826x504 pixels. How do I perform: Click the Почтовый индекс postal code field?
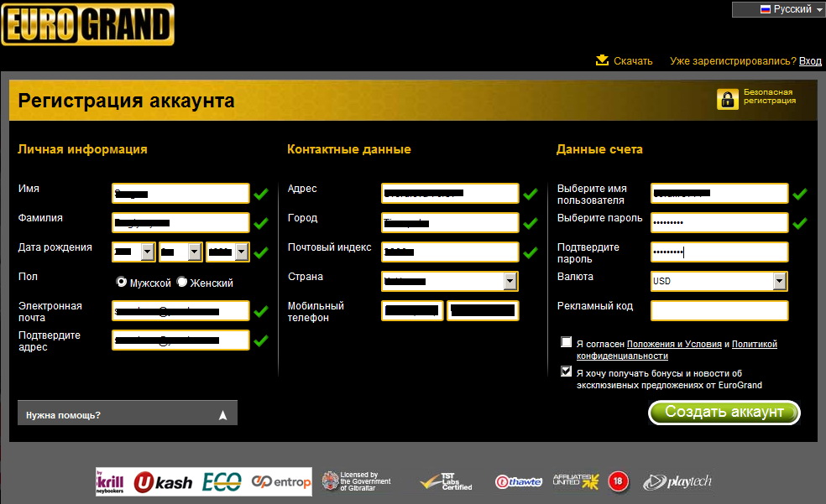[450, 252]
